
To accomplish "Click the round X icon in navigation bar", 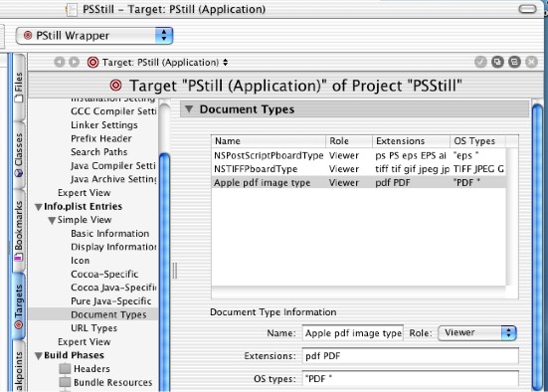I will [531, 62].
